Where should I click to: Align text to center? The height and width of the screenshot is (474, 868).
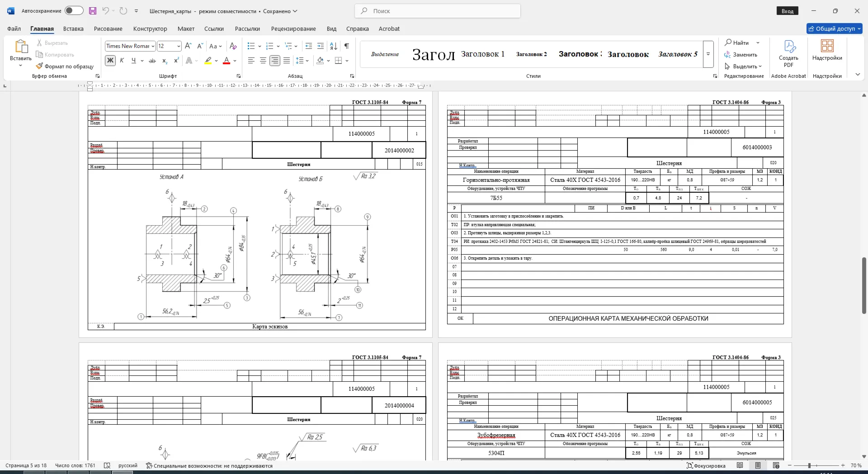263,61
